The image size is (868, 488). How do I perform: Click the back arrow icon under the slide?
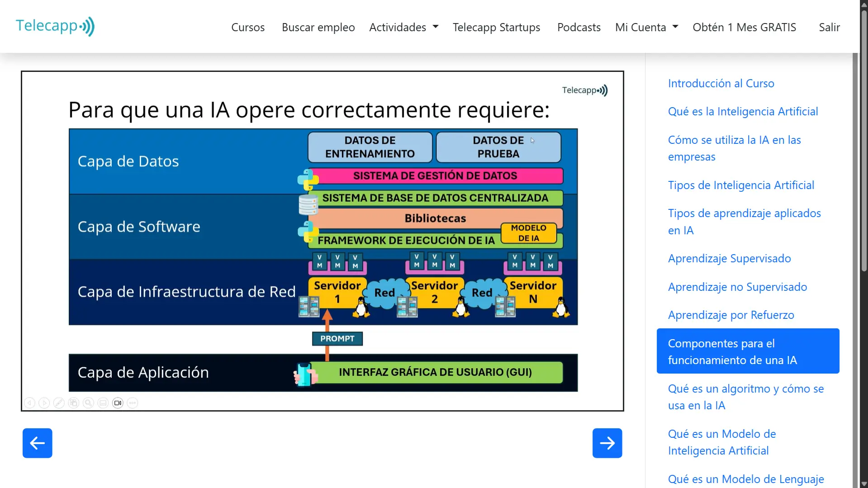[29, 403]
